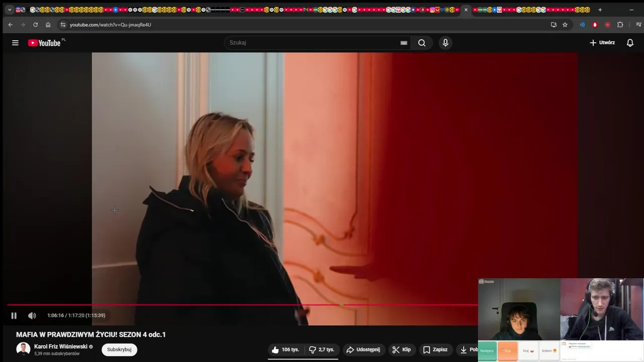
Task: Open the blue sound-wave extension
Action: [582, 25]
